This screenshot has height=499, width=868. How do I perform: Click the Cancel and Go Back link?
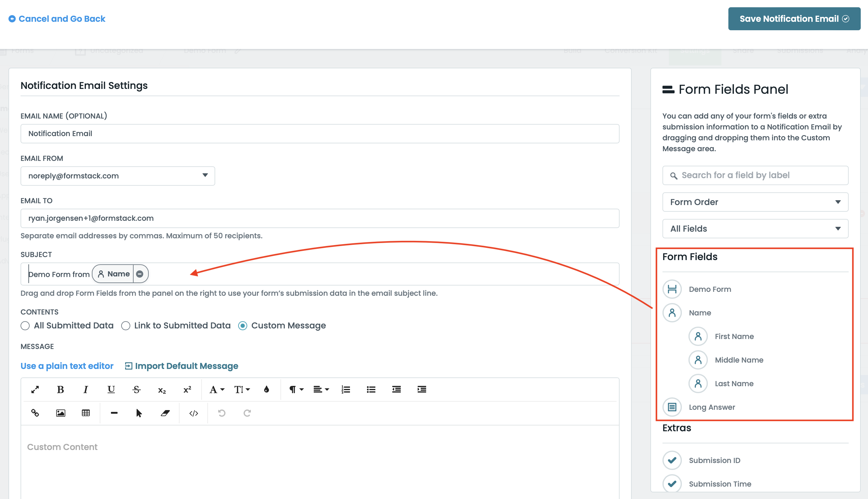(57, 18)
